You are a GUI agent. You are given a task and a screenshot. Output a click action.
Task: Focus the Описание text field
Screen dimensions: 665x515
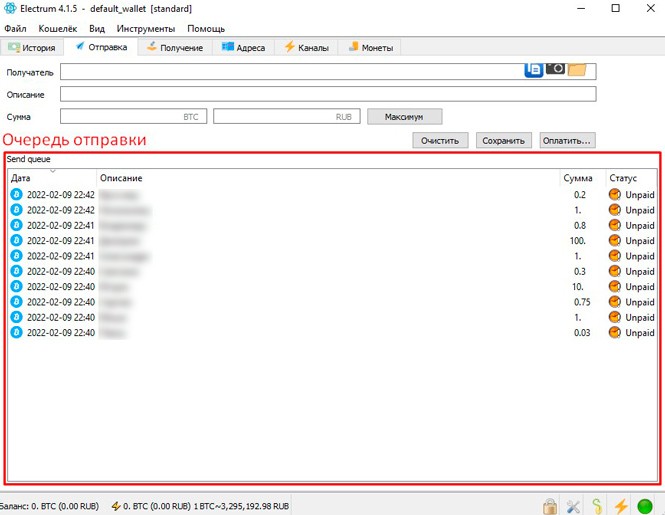[x=328, y=94]
